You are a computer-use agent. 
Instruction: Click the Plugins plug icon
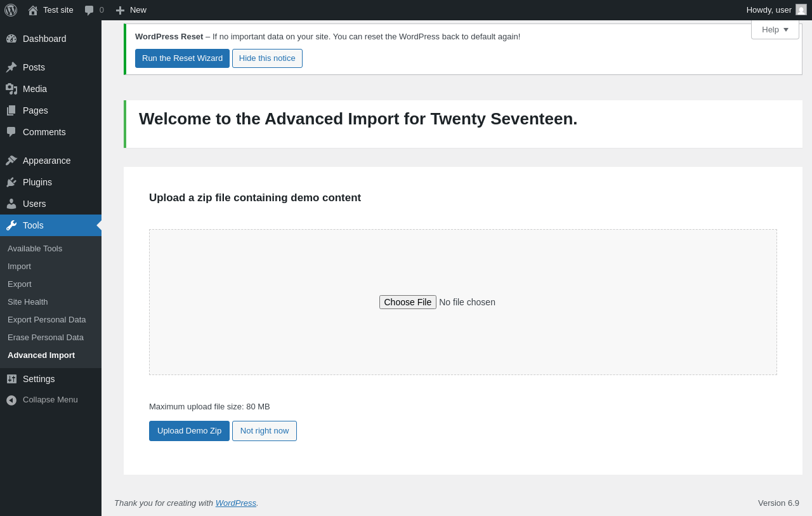coord(11,182)
